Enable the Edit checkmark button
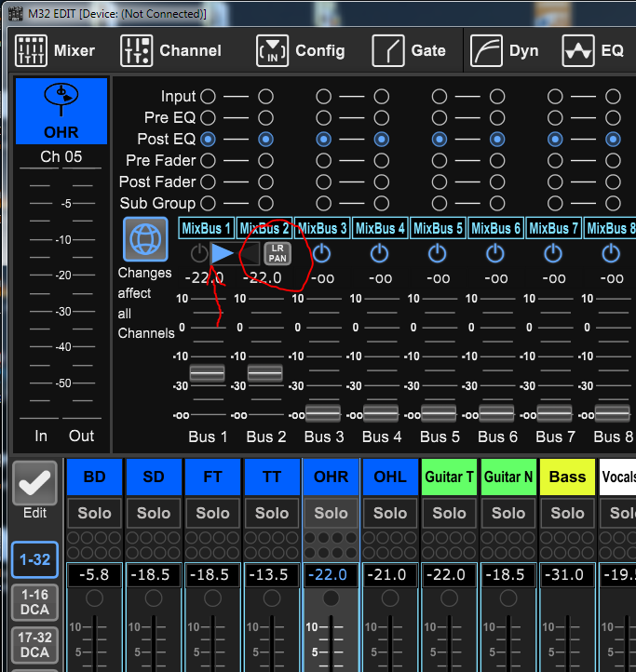This screenshot has width=636, height=672. 34,483
